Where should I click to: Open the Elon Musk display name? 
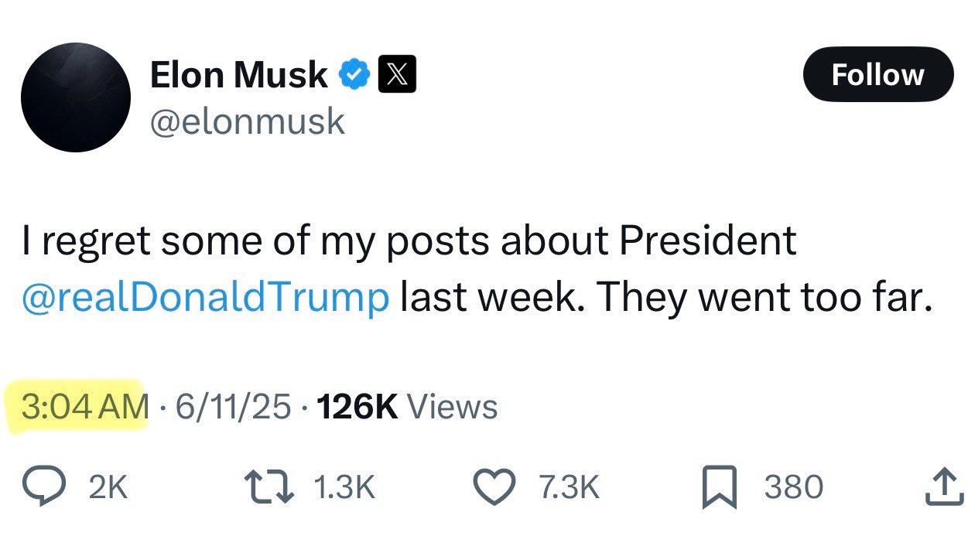click(x=238, y=75)
